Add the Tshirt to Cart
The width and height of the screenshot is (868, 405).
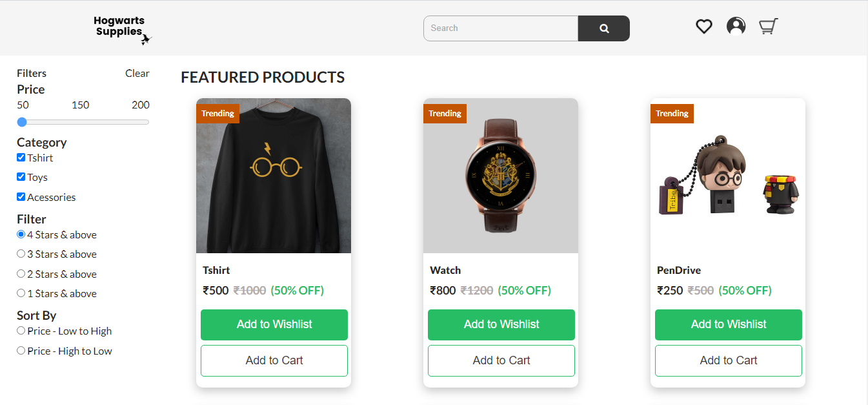274,360
